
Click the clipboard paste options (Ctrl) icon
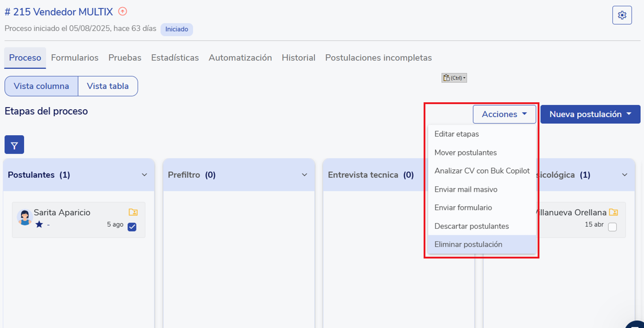tap(454, 78)
